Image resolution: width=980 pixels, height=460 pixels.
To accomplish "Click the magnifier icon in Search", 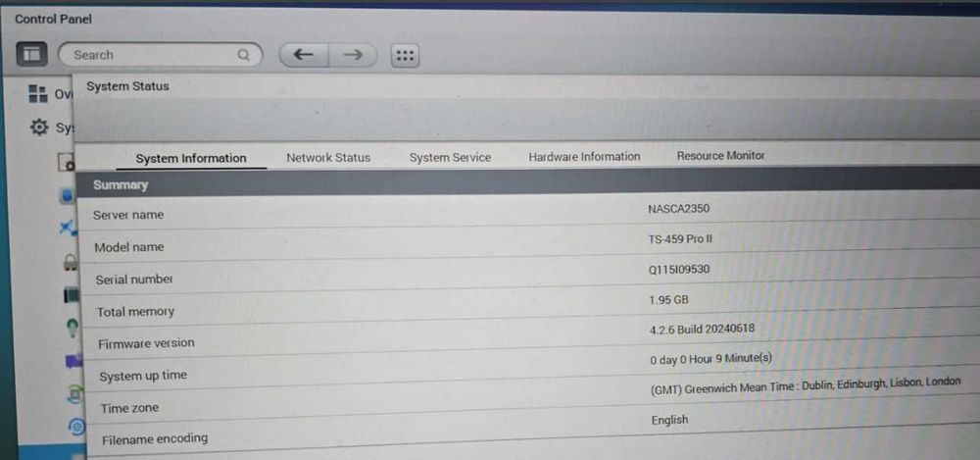I will pos(243,55).
